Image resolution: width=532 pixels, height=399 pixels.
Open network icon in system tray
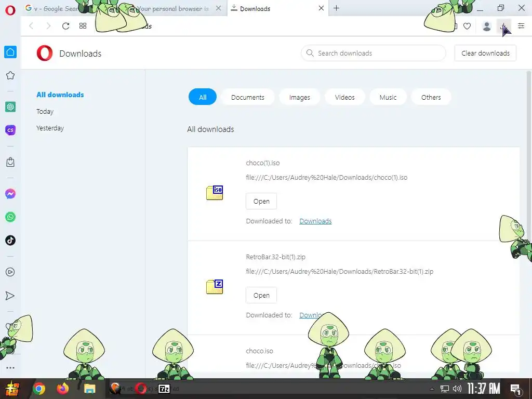445,389
